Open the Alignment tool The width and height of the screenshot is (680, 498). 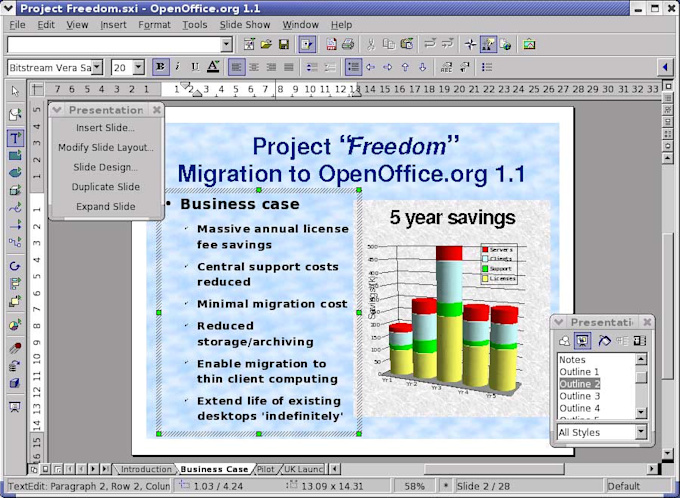point(15,283)
